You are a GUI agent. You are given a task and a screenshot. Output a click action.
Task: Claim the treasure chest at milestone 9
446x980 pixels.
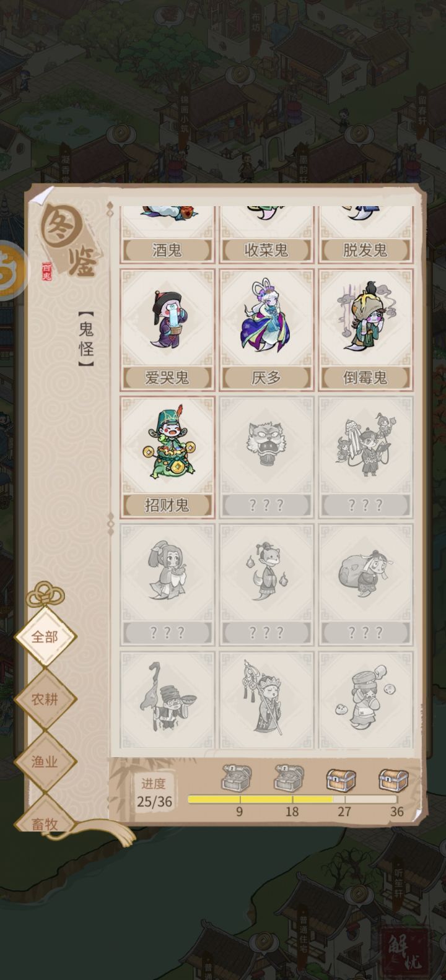237,778
